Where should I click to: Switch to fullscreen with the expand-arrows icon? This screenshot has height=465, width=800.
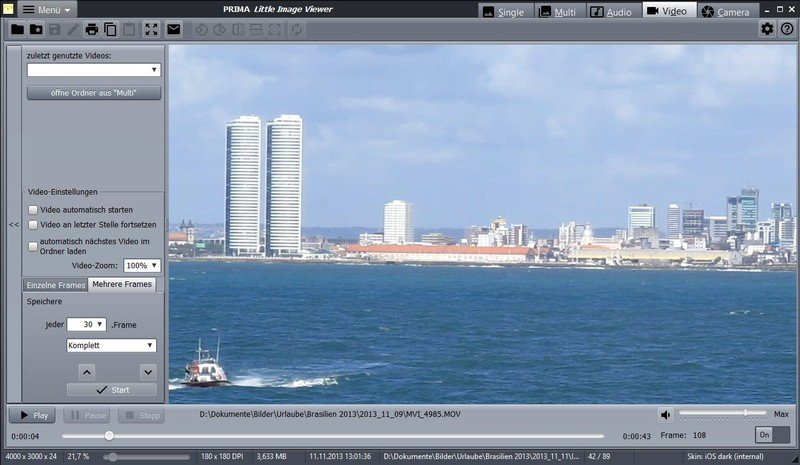point(152,30)
